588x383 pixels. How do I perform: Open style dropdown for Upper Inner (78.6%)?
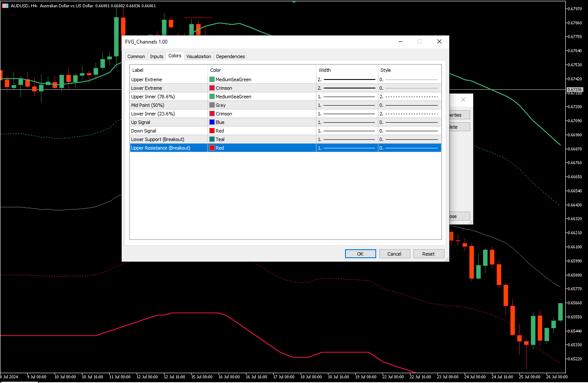coord(409,97)
